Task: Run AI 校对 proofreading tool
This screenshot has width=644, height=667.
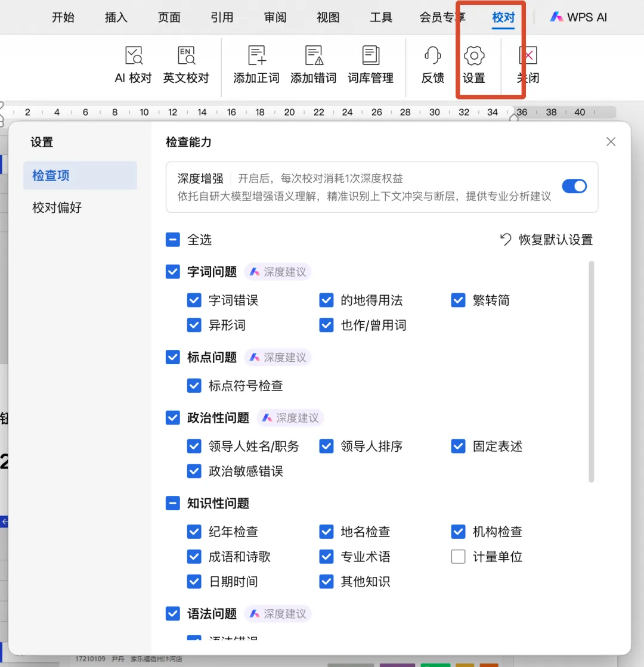Action: tap(133, 64)
